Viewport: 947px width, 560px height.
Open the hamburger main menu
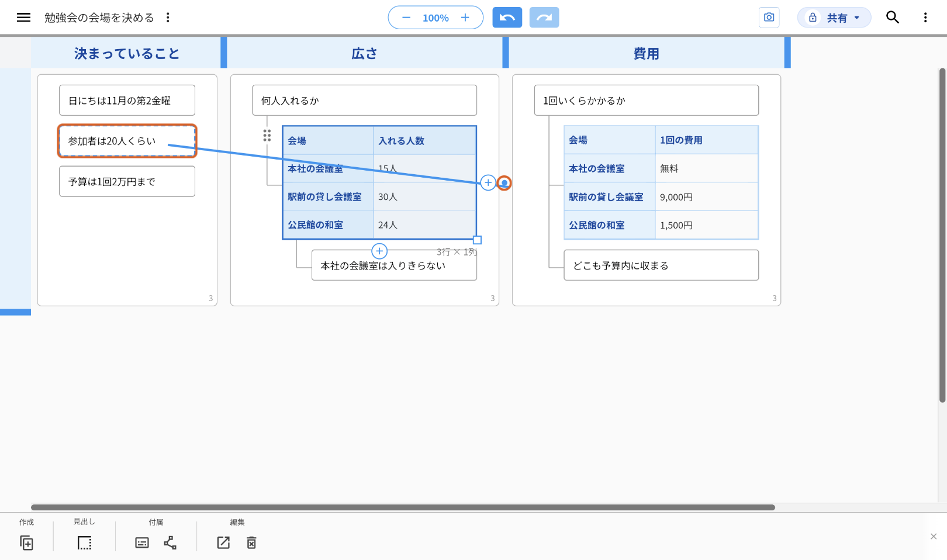click(23, 18)
